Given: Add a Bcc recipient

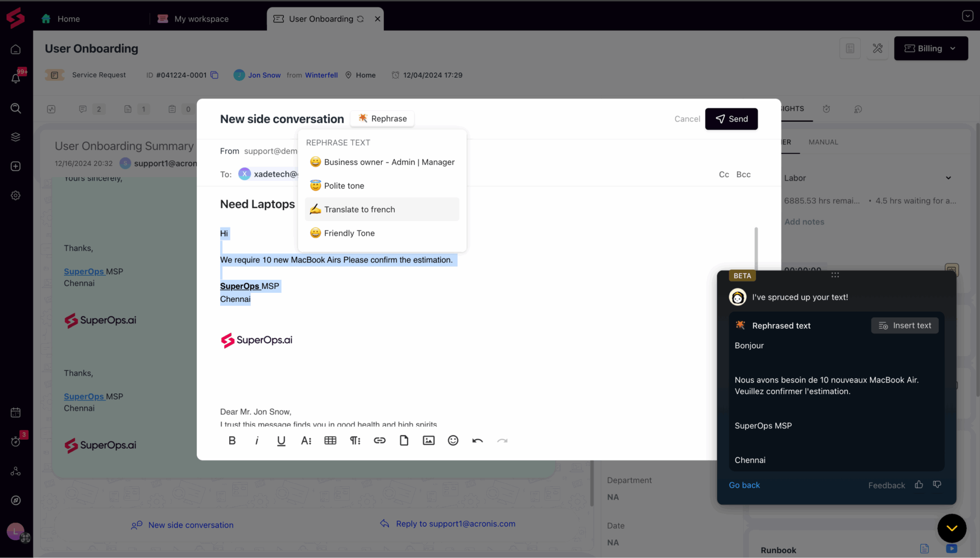Looking at the screenshot, I should pos(743,175).
